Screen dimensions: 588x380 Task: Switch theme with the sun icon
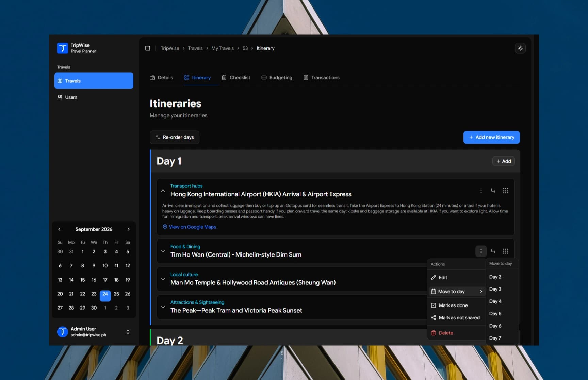(x=520, y=48)
